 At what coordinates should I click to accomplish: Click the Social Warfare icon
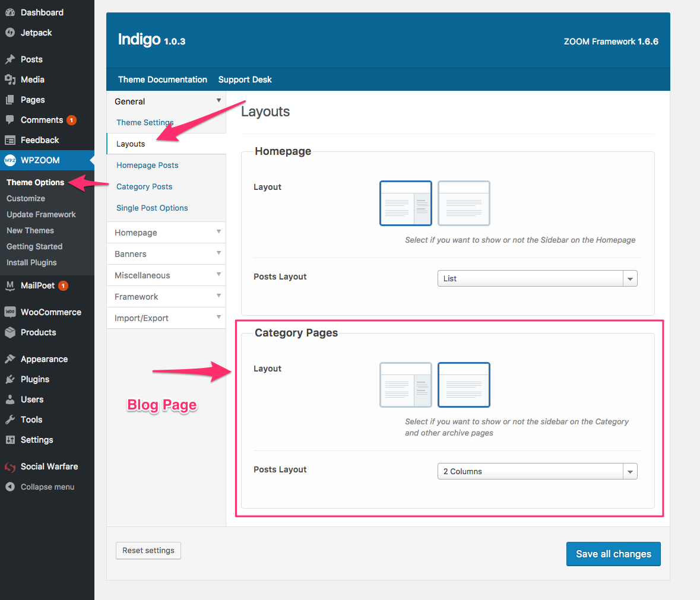click(10, 466)
